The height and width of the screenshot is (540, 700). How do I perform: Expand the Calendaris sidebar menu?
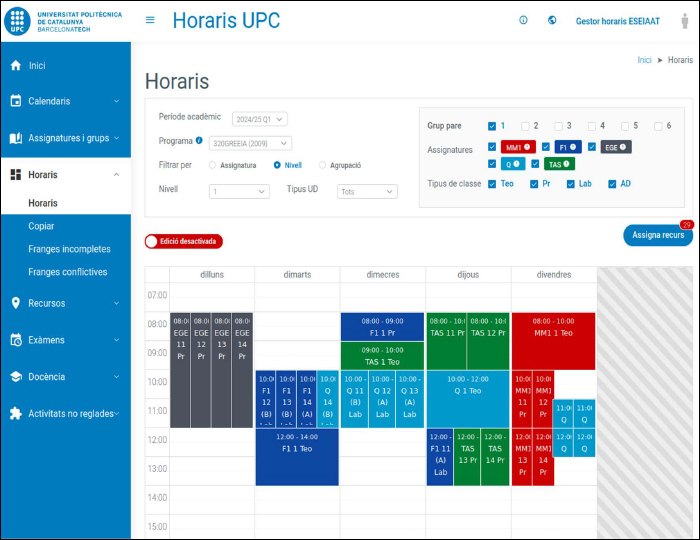point(65,101)
